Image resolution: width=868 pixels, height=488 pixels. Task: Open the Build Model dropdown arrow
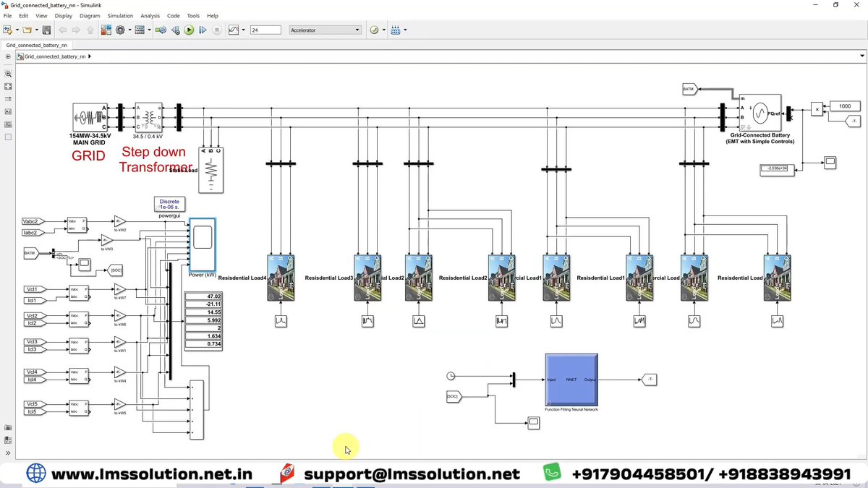pos(405,30)
